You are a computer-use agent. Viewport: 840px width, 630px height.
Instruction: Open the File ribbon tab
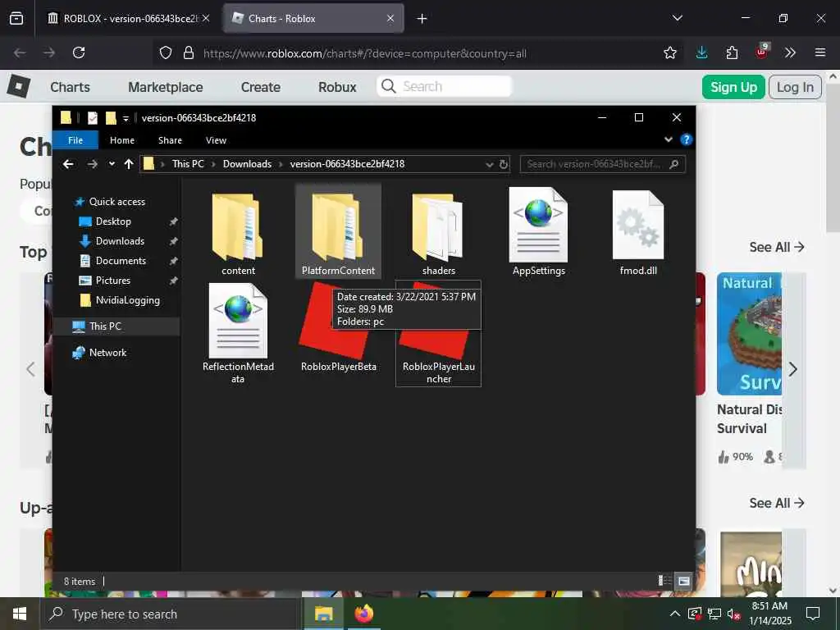(x=75, y=139)
